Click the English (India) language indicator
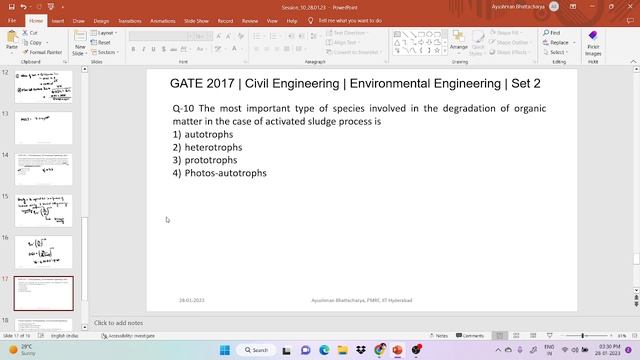640x360 pixels. (x=64, y=336)
